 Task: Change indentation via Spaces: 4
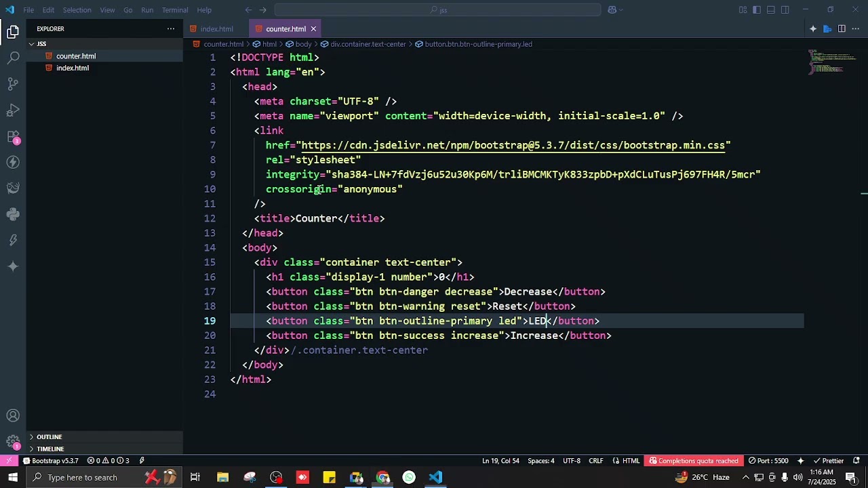(541, 461)
